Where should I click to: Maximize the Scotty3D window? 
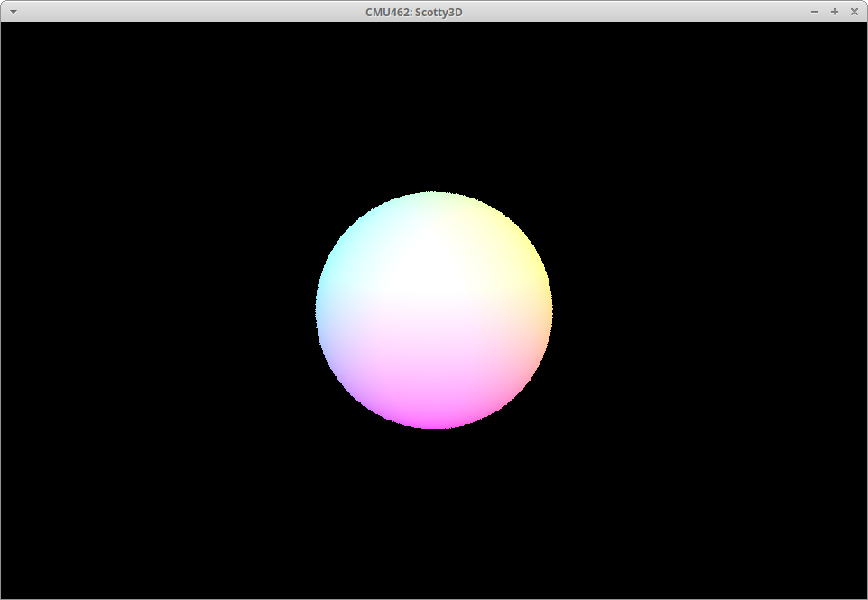coord(835,12)
